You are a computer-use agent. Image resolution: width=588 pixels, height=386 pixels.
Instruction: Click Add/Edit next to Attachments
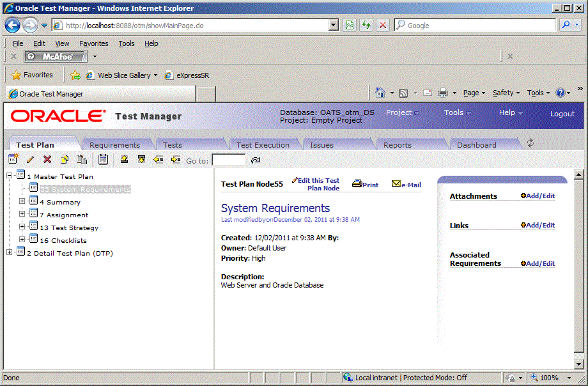click(538, 196)
